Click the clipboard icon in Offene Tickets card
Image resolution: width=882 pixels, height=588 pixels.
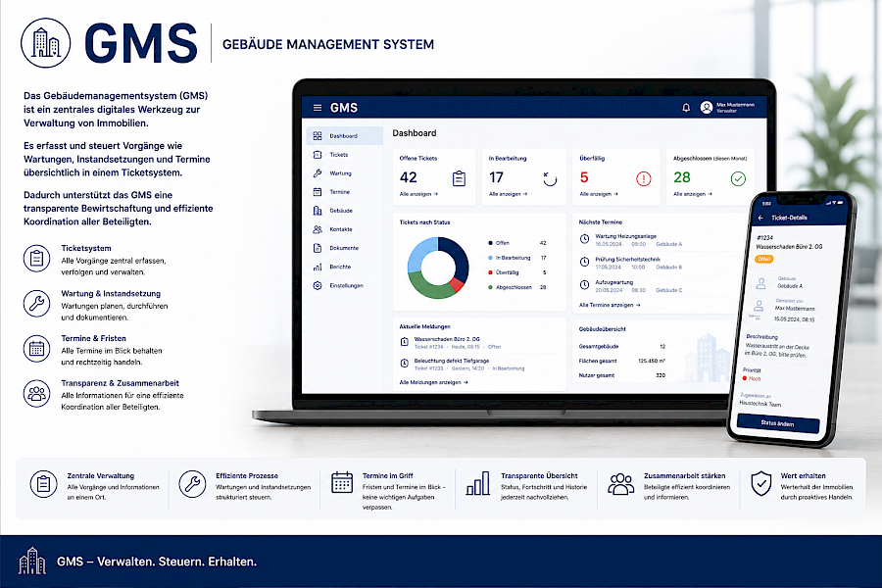[459, 178]
